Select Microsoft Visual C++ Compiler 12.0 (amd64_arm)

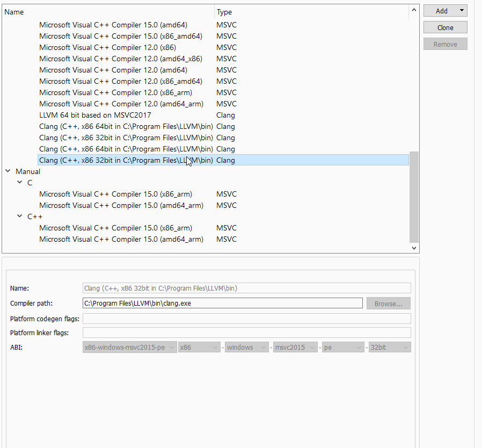coord(121,104)
